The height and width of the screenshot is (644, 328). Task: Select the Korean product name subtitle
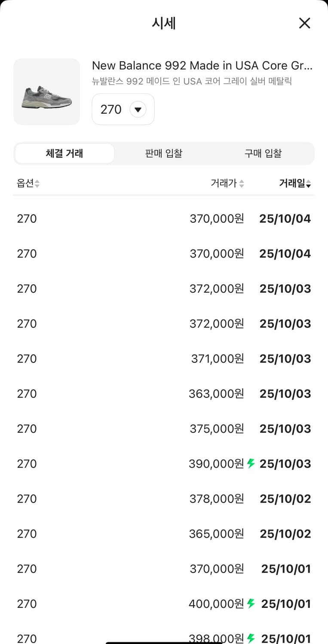tap(192, 81)
